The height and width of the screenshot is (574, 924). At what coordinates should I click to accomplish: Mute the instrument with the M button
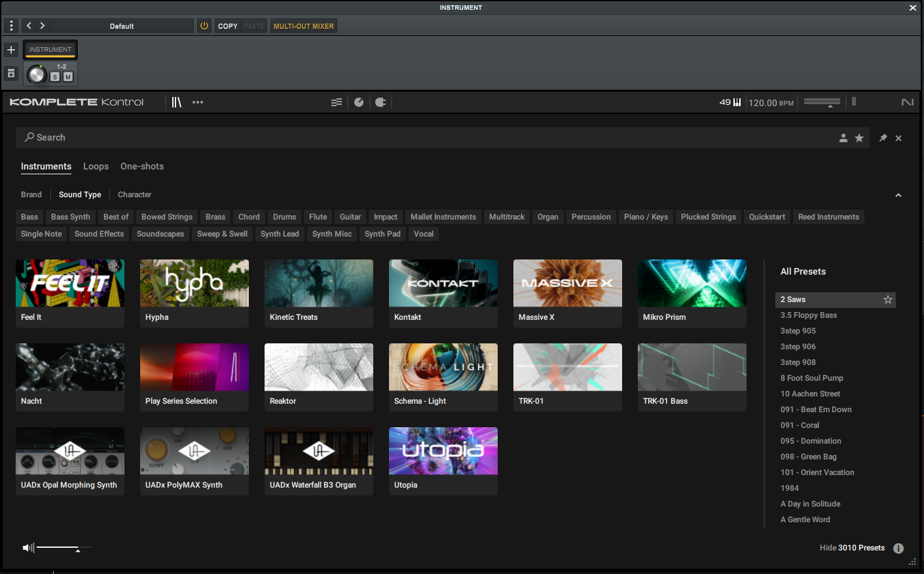pyautogui.click(x=68, y=77)
